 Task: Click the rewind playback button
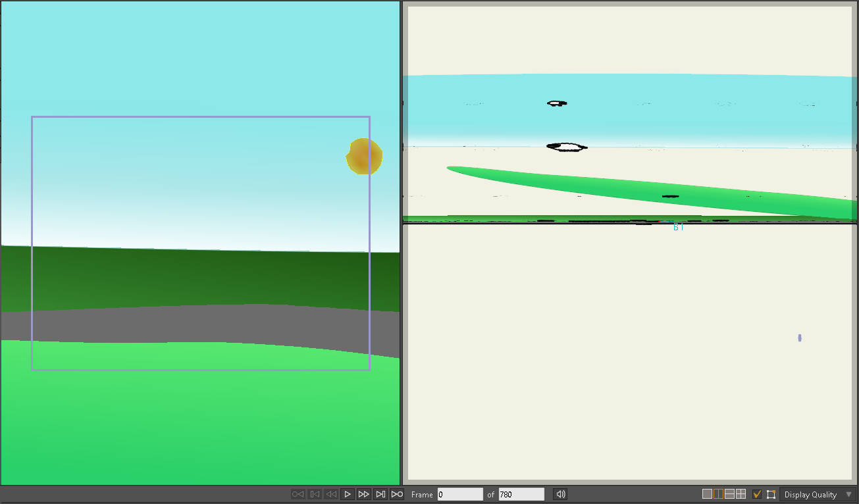point(331,494)
